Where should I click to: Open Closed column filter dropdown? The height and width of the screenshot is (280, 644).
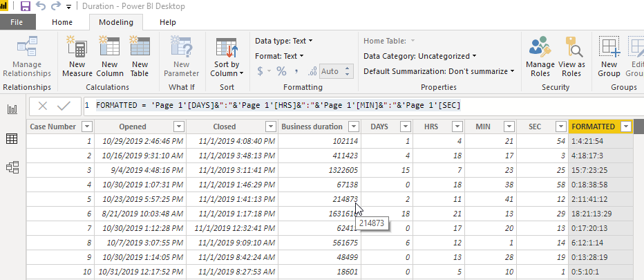[x=271, y=127]
